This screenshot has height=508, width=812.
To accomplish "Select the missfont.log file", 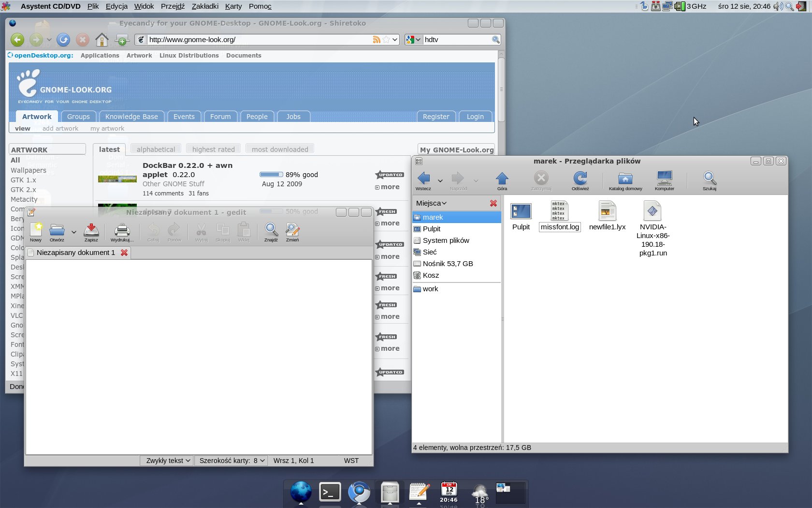I will (x=560, y=216).
